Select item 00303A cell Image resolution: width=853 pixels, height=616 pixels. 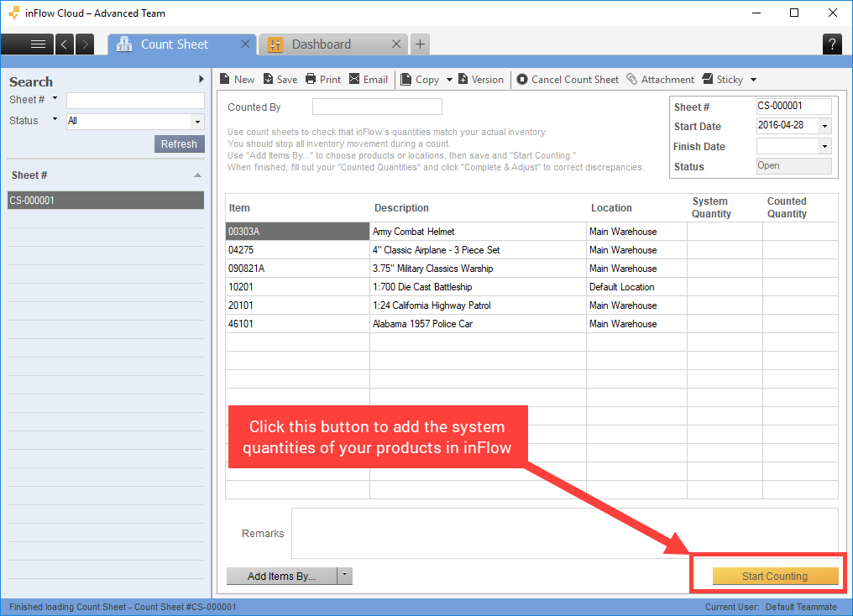297,232
